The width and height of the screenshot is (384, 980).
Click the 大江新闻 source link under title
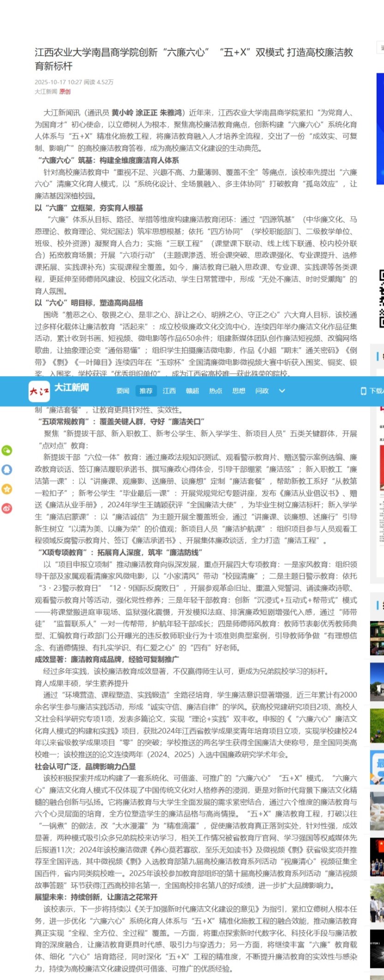click(x=46, y=92)
